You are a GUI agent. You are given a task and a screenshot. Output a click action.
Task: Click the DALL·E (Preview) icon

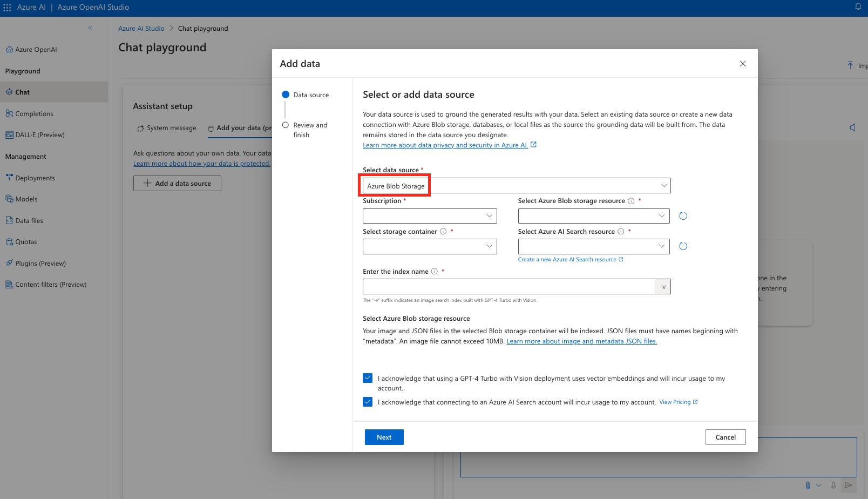coord(9,135)
